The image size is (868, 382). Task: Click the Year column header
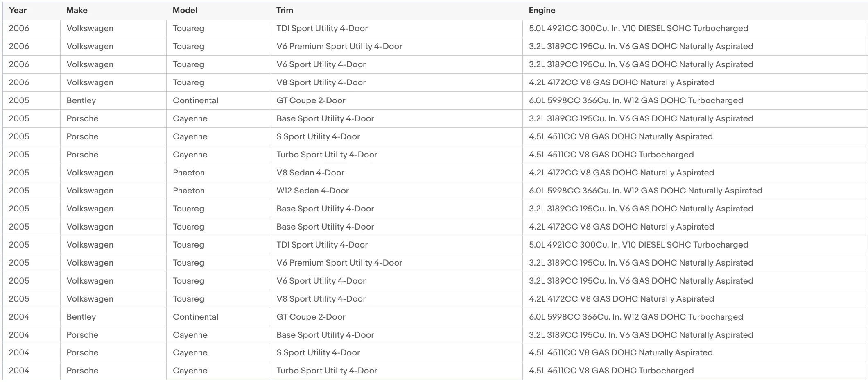(18, 11)
